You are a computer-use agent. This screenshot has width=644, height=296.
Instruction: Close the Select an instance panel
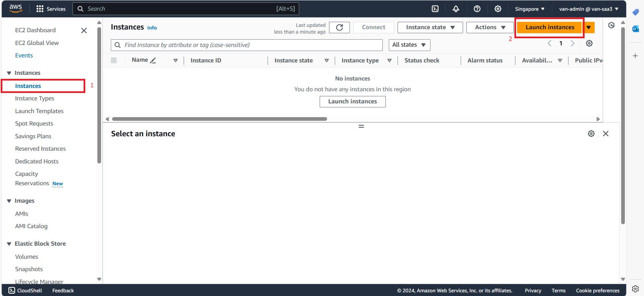[x=606, y=134]
